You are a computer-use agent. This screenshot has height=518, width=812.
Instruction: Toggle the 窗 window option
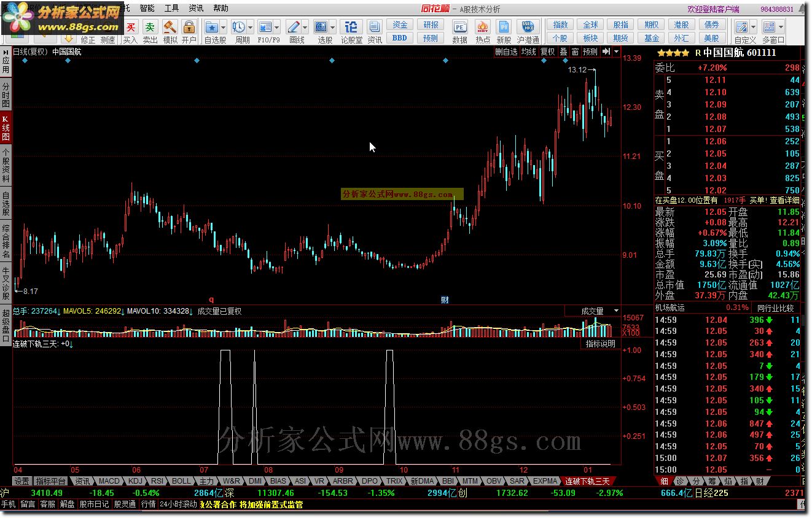click(x=575, y=52)
